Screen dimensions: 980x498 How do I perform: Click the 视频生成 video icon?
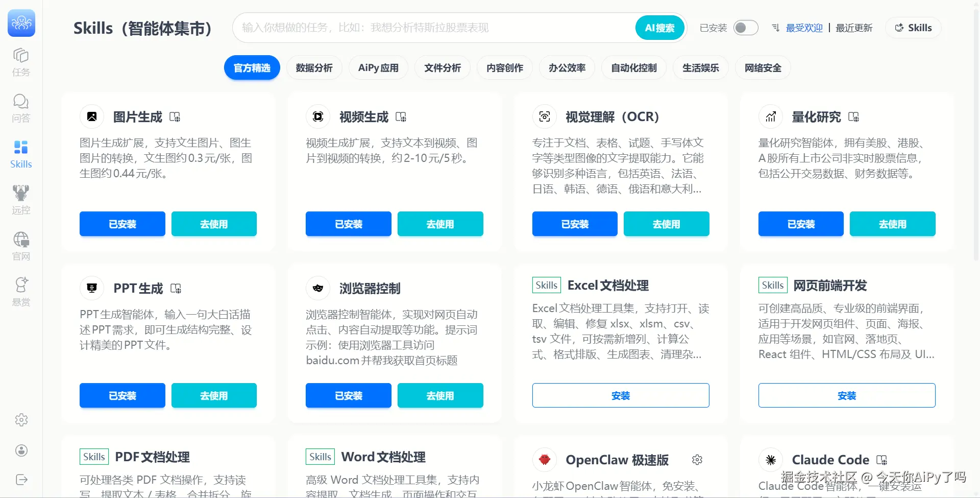(318, 116)
